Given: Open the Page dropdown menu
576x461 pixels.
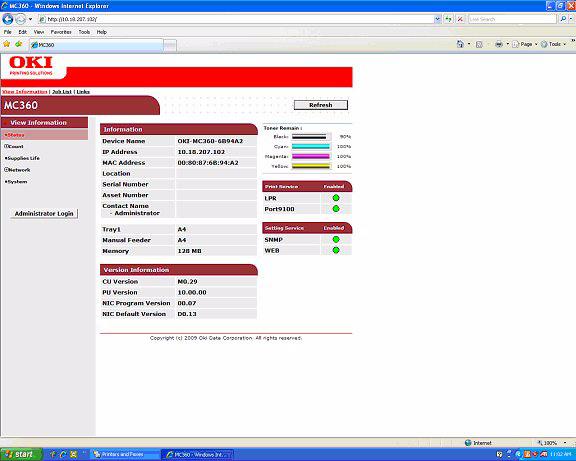Looking at the screenshot, I should (x=525, y=44).
